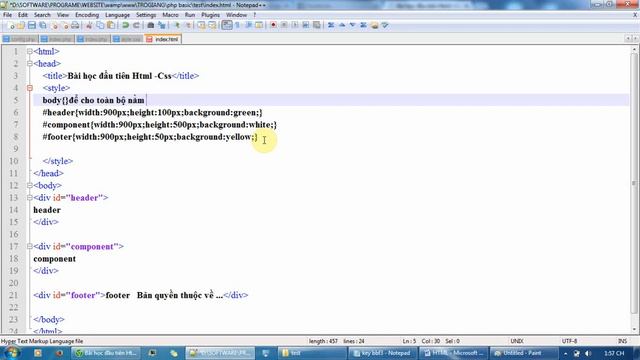Click the Close document toolbar icon
Screen dimensions: 640x360
pos(53,25)
